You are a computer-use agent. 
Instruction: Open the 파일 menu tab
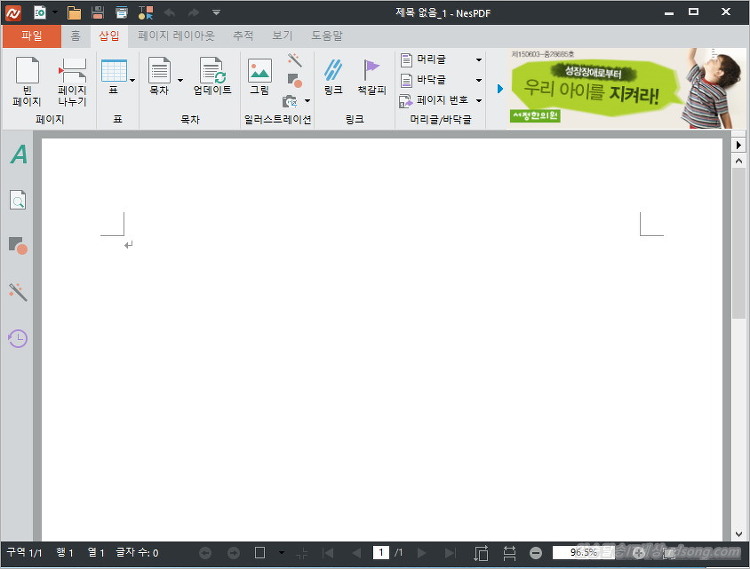[x=31, y=36]
